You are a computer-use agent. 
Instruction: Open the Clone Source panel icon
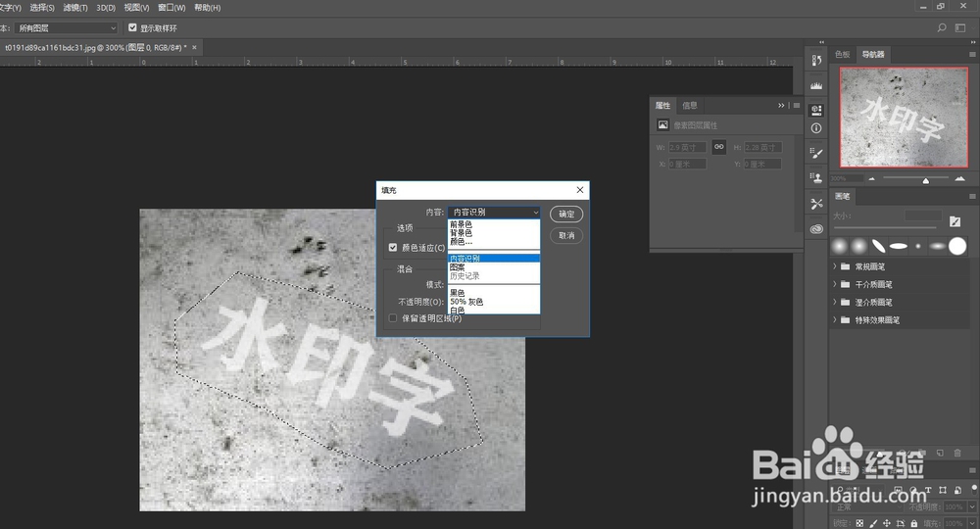816,178
